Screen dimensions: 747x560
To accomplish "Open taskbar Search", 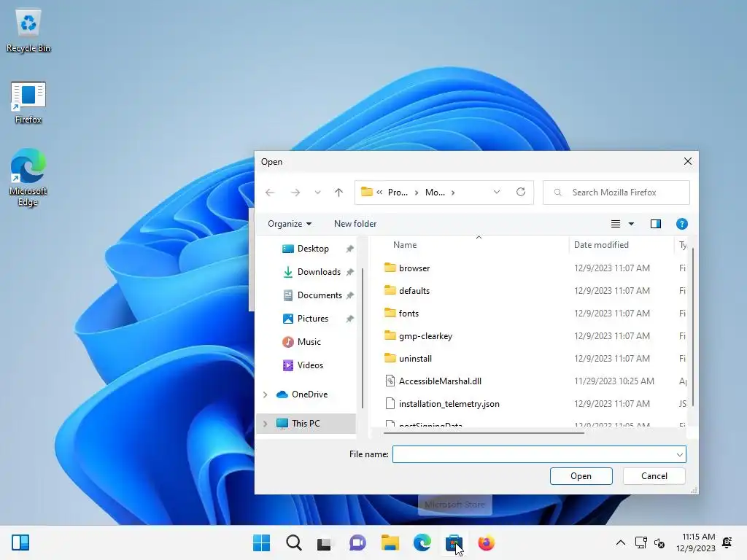I will pyautogui.click(x=293, y=542).
